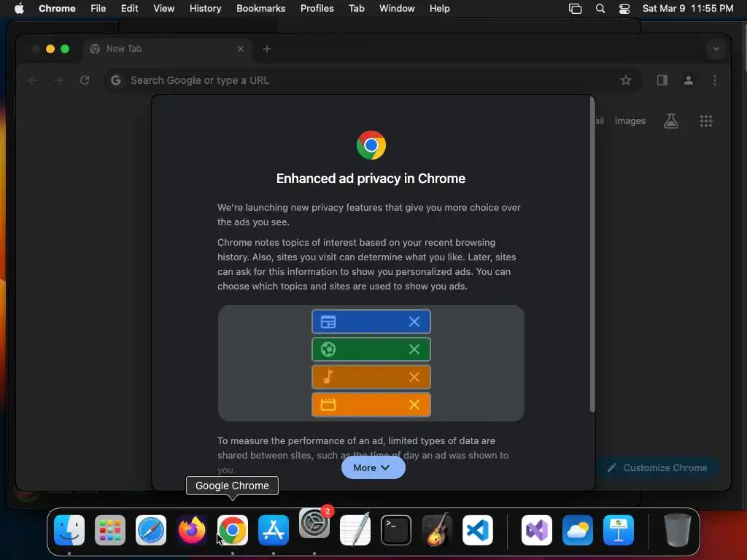Open Visual Studio from the Dock

[x=537, y=530]
